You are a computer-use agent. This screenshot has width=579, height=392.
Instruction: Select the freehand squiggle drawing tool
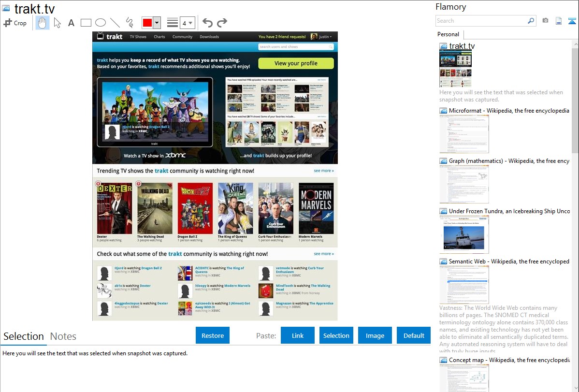point(129,23)
